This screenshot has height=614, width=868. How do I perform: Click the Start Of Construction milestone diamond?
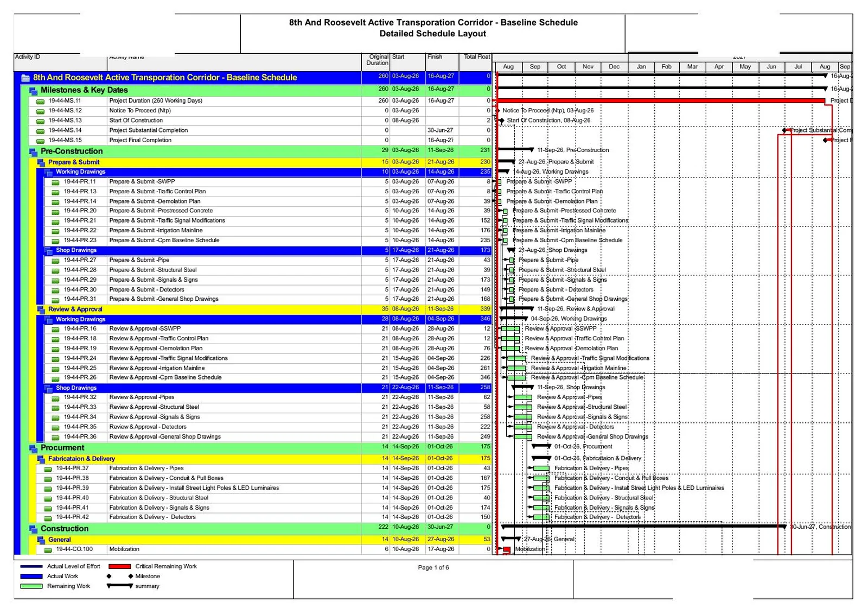[502, 121]
